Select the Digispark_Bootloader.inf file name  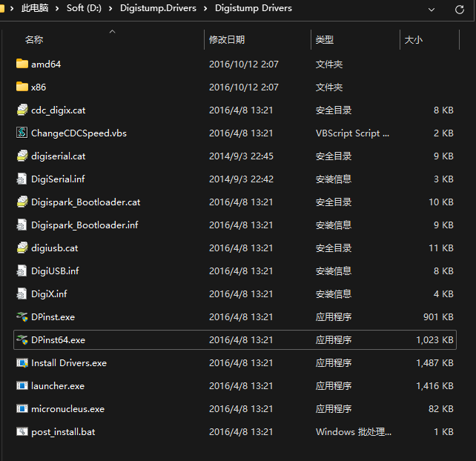click(85, 225)
